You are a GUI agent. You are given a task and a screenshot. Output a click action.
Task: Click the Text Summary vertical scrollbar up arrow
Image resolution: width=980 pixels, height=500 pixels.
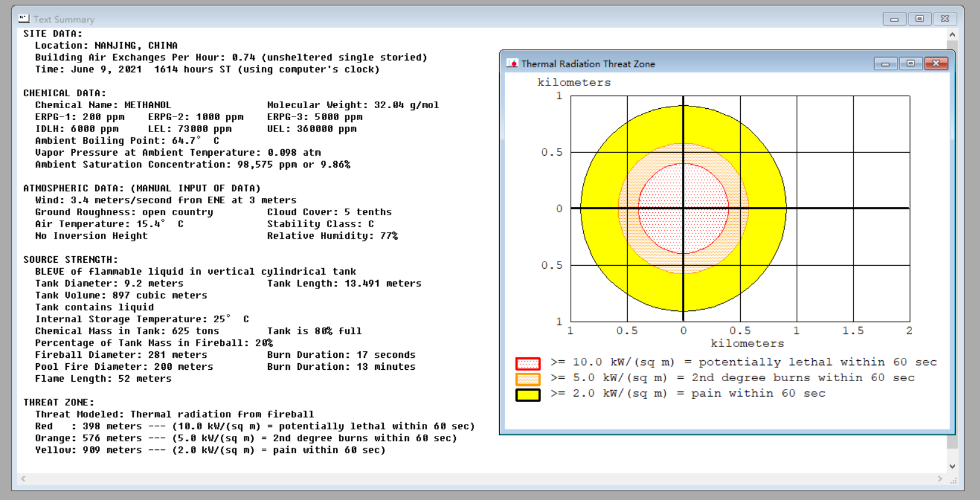[952, 34]
